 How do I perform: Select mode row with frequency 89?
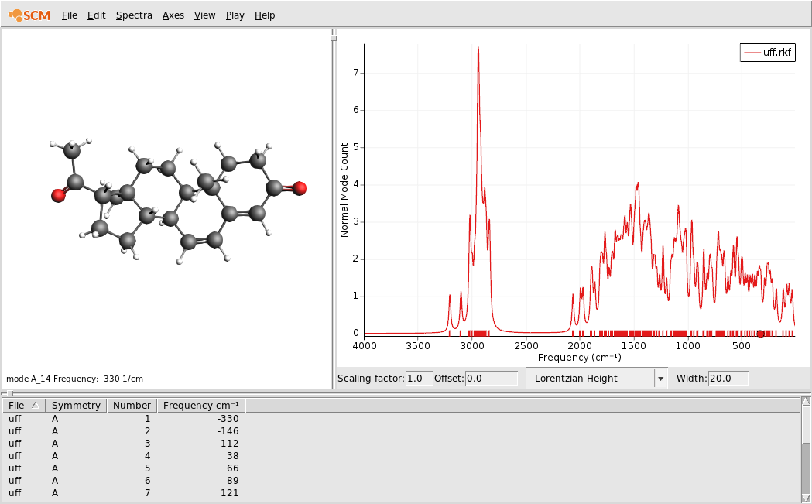click(401, 481)
